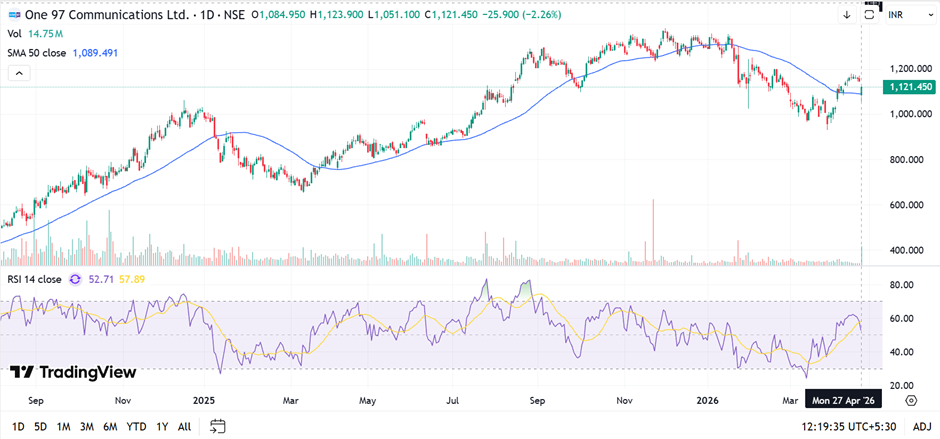The image size is (940, 439).
Task: Choose the YTD time range
Action: (136, 427)
